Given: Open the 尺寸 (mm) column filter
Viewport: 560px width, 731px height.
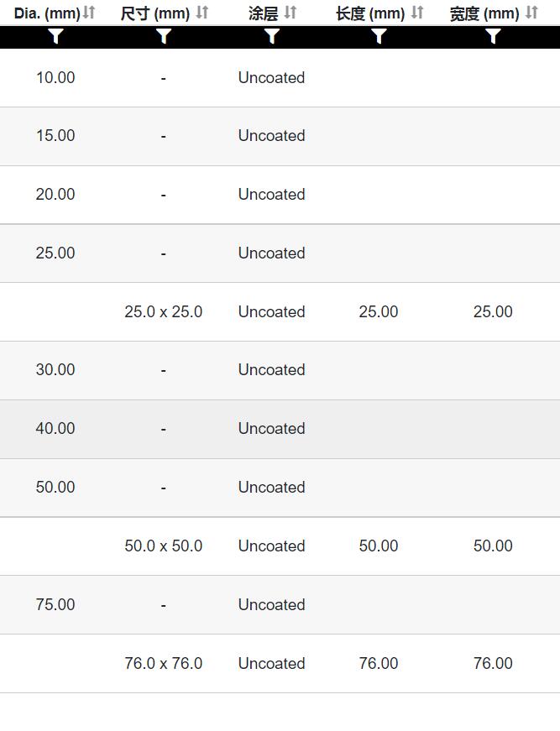Looking at the screenshot, I should [163, 36].
